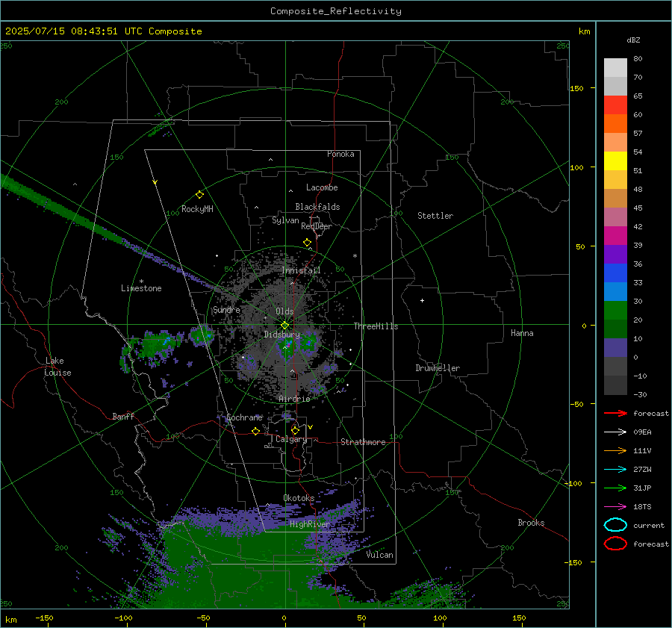Viewport: 672px width, 628px height.
Task: Click the red forecast ellipse icon
Action: point(615,544)
